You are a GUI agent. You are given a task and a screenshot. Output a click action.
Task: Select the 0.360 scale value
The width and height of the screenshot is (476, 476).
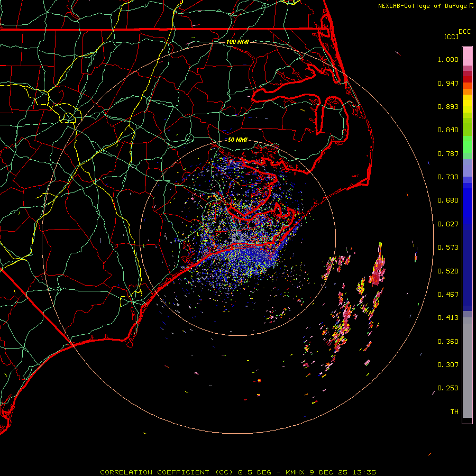[448, 342]
